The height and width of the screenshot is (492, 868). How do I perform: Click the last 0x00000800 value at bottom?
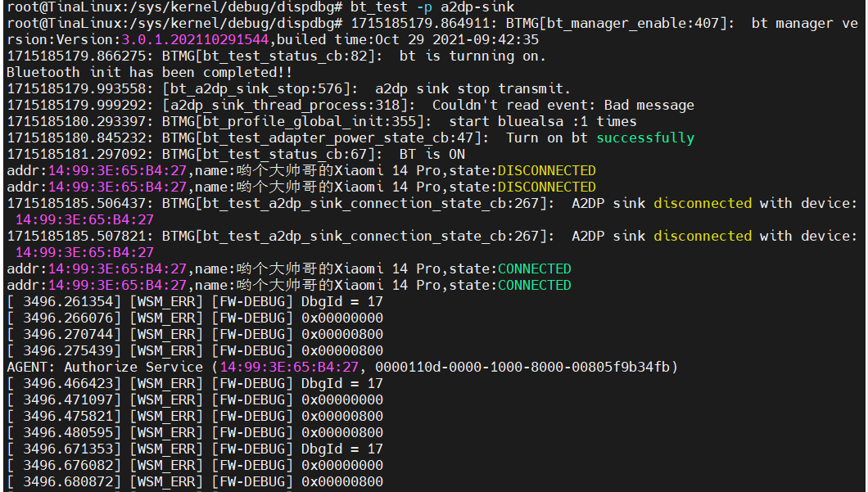click(342, 481)
